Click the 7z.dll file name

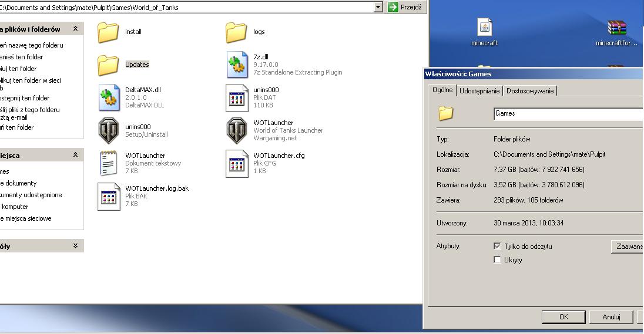pos(261,57)
